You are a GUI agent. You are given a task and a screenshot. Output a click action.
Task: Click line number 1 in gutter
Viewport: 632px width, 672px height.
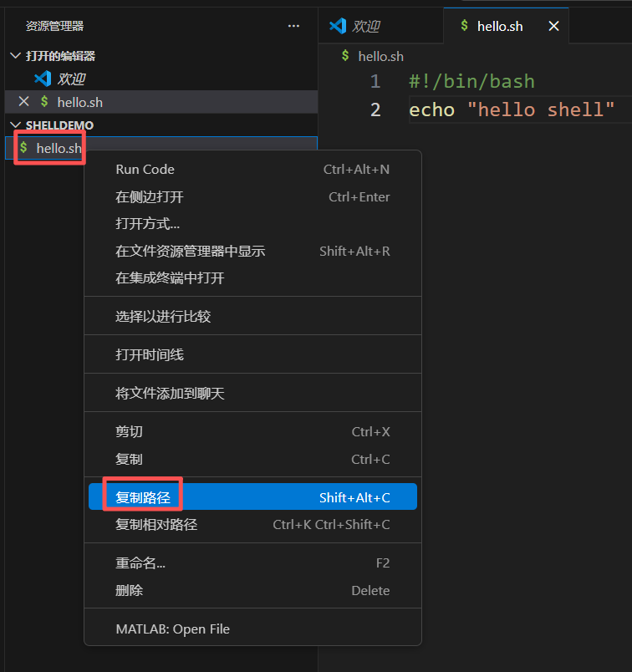click(x=375, y=81)
